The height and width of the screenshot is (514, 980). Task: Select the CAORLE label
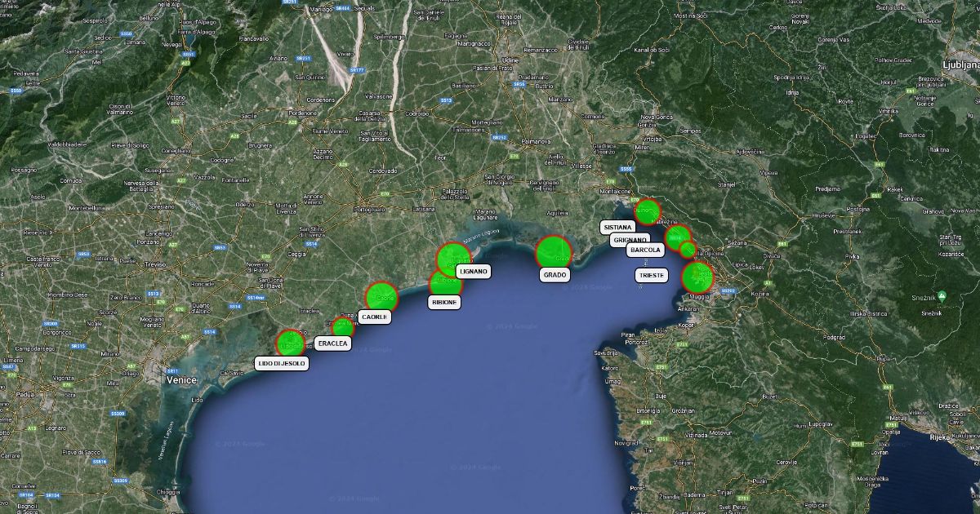[x=375, y=317]
